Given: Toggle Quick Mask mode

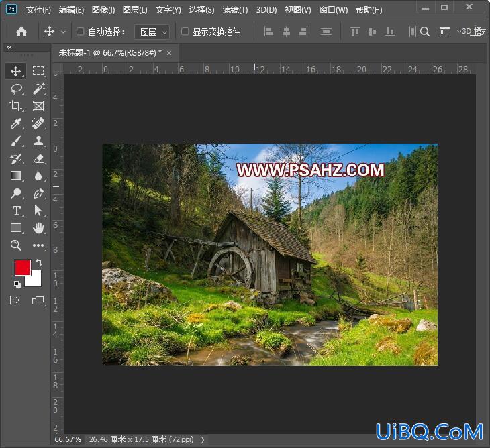Looking at the screenshot, I should (x=15, y=300).
